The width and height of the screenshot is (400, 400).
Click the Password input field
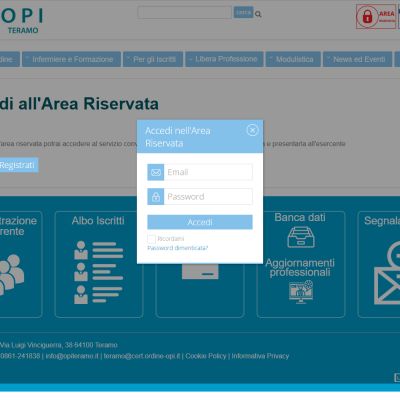point(208,197)
